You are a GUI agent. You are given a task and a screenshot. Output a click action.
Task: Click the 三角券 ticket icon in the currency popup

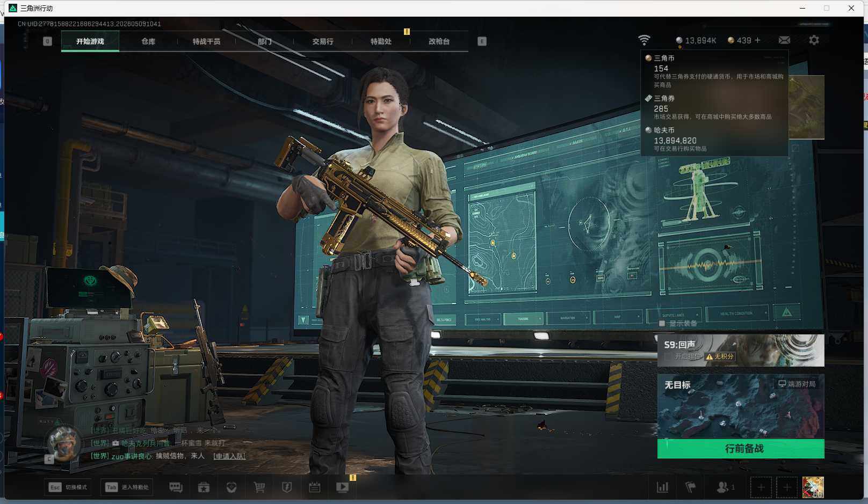(648, 98)
